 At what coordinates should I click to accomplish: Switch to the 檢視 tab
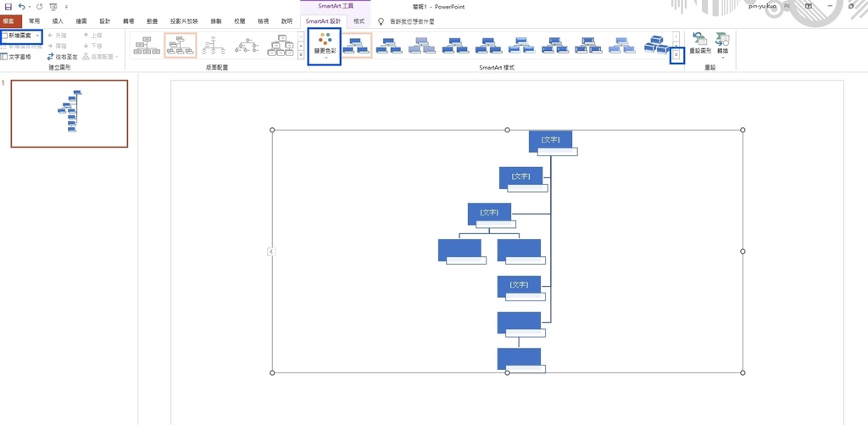[x=263, y=21]
